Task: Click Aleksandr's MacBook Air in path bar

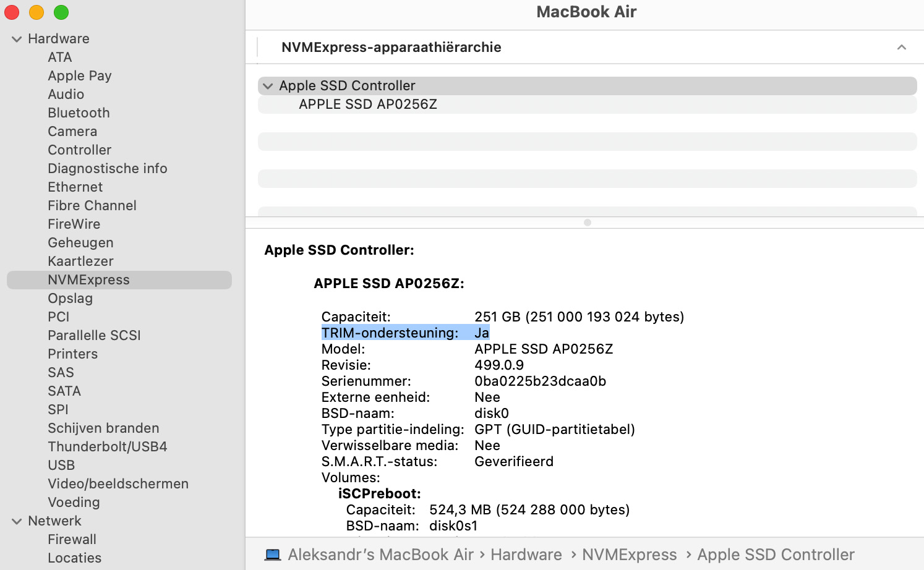Action: [x=380, y=555]
